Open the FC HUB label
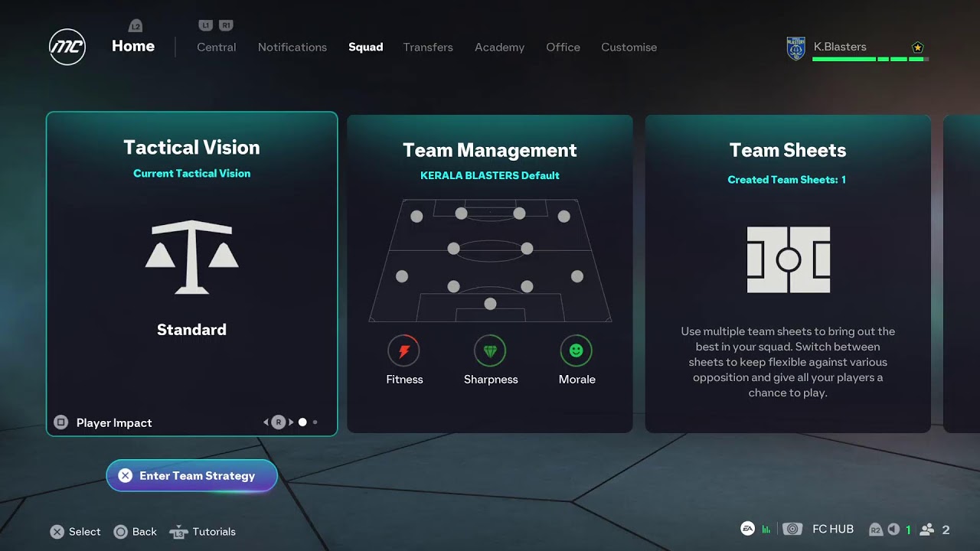Image resolution: width=980 pixels, height=551 pixels. (832, 530)
